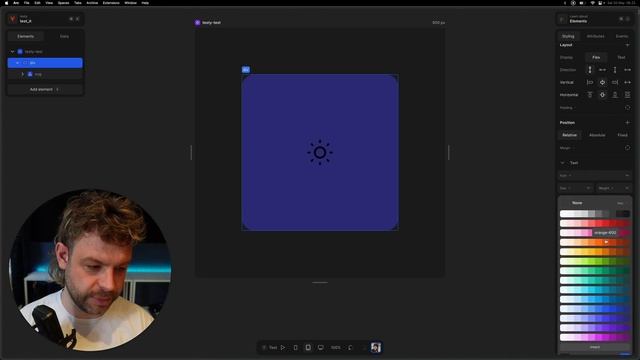
Task: Set position to Absolute
Action: 597,135
